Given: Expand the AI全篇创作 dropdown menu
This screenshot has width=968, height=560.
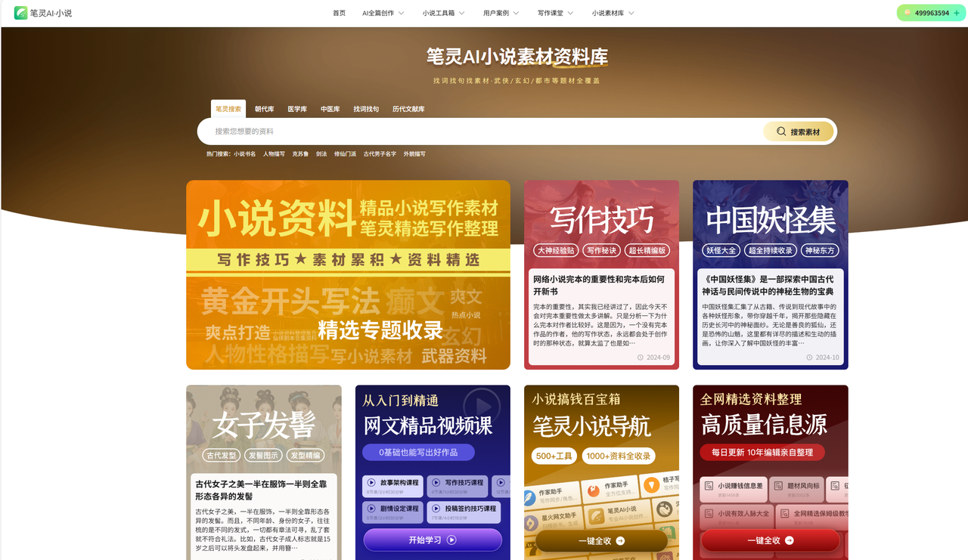Looking at the screenshot, I should point(383,13).
